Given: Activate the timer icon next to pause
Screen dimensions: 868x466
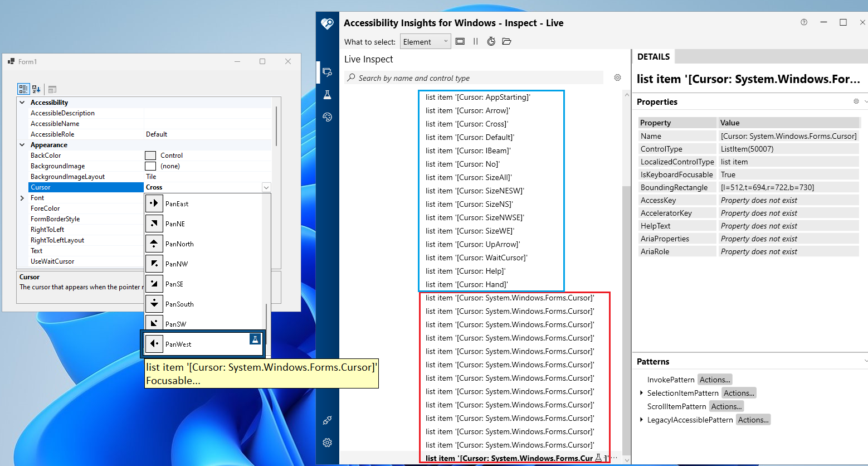Looking at the screenshot, I should 491,41.
